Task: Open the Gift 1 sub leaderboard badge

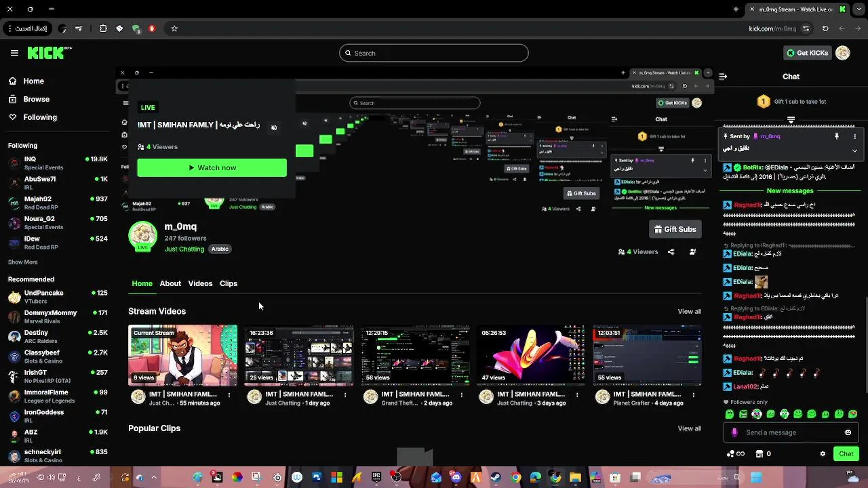Action: (x=764, y=102)
